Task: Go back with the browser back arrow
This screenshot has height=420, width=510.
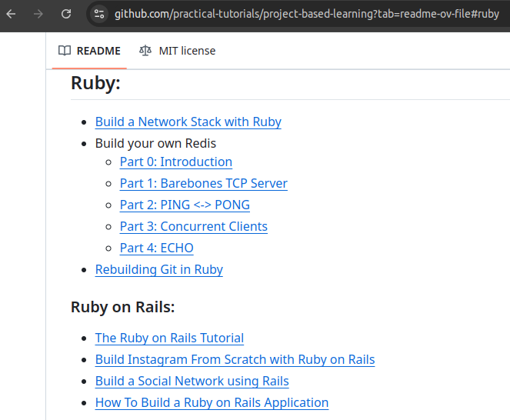Action: pos(11,14)
